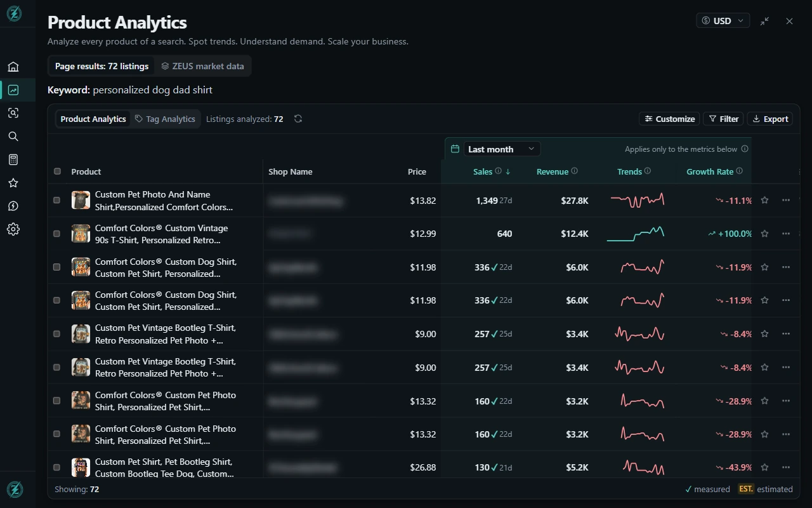The width and height of the screenshot is (812, 508).
Task: Click info icon next to Revenue header
Action: point(575,171)
